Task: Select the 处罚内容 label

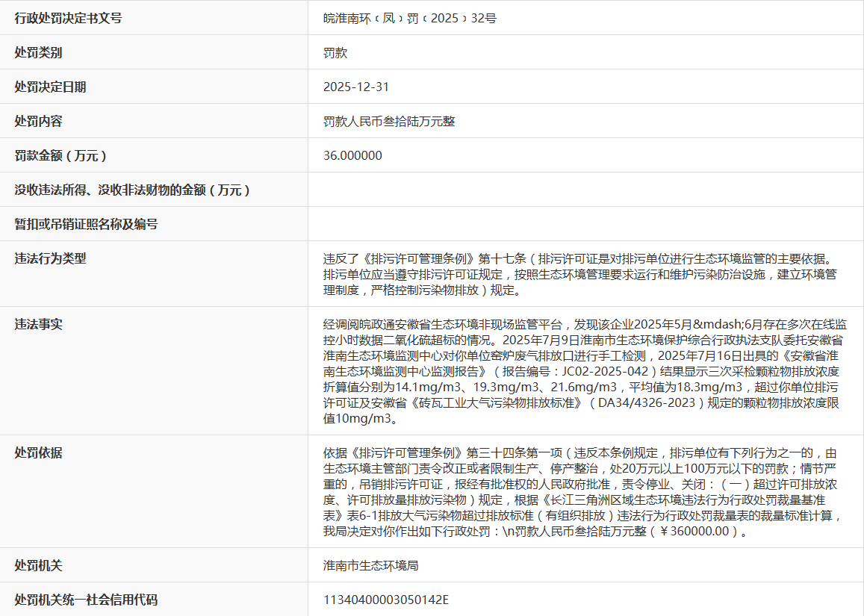Action: 38,121
